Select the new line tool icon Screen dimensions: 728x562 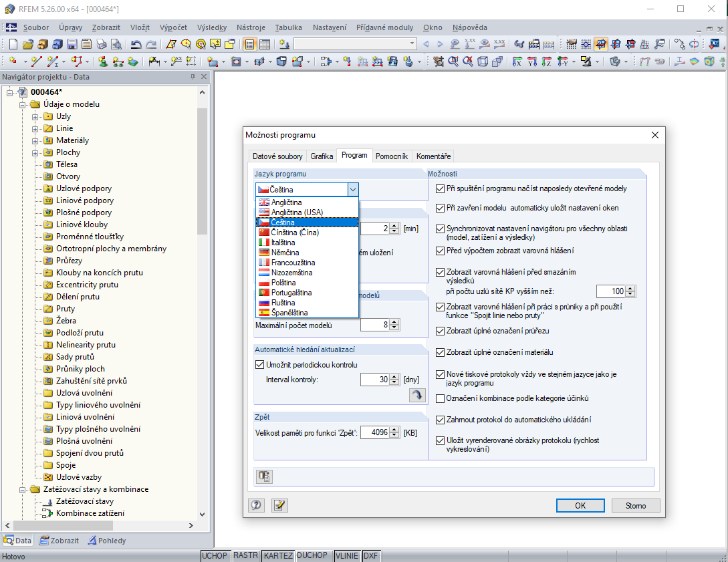coord(37,61)
